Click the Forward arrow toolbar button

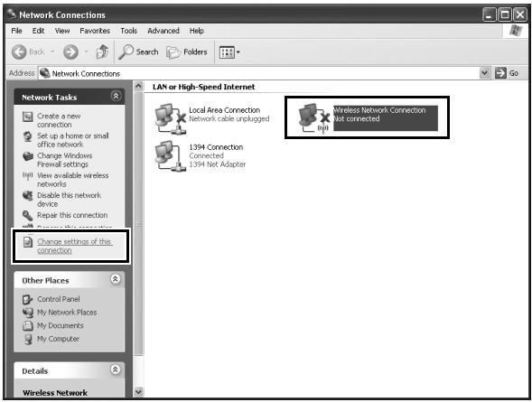tap(70, 51)
